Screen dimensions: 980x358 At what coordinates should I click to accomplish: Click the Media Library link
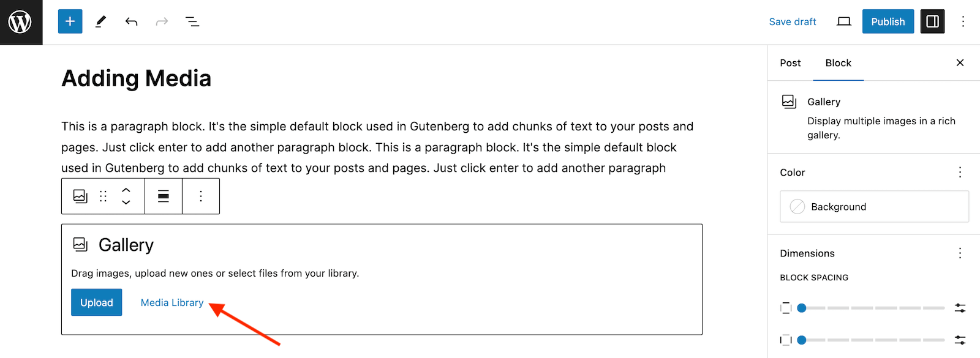pyautogui.click(x=172, y=302)
